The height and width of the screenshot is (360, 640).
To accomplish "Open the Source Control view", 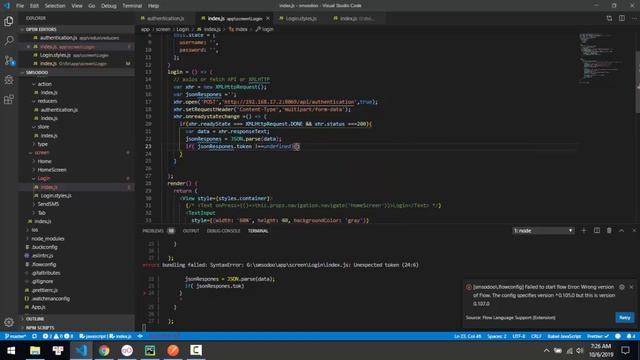I will (x=9, y=60).
